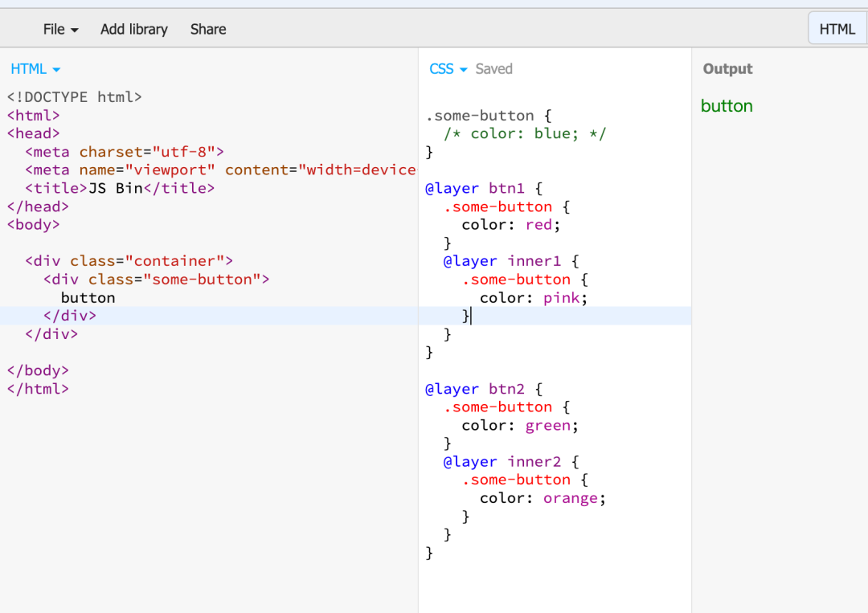Image resolution: width=868 pixels, height=613 pixels.
Task: Click the 'Saved' status label
Action: click(x=493, y=69)
